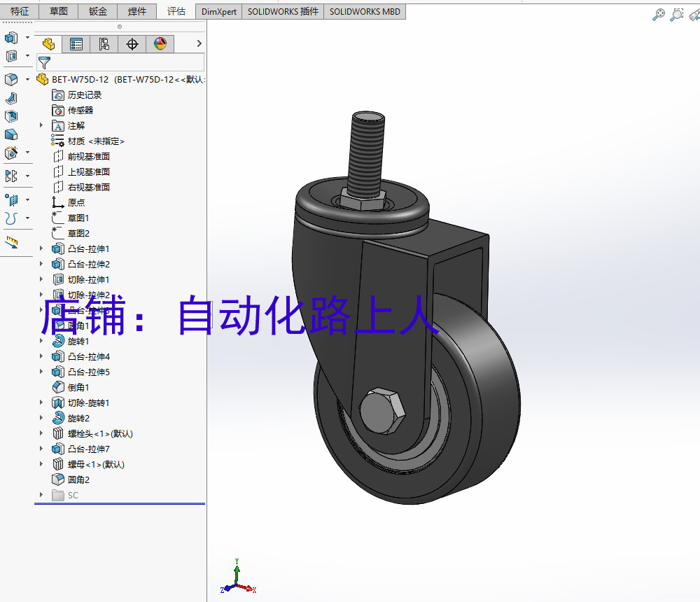Expand the manager panel tabs arrow
The height and width of the screenshot is (602, 700).
199,43
